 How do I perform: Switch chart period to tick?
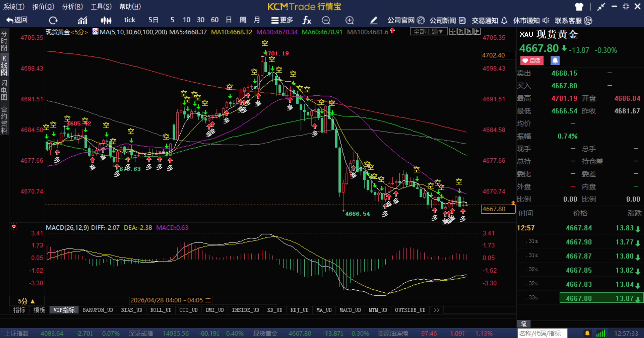130,20
